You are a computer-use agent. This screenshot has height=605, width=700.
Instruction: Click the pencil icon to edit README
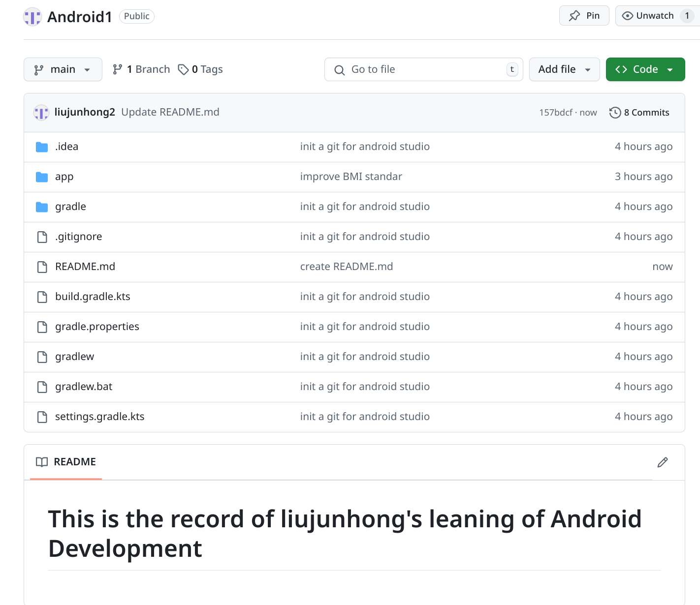tap(662, 462)
